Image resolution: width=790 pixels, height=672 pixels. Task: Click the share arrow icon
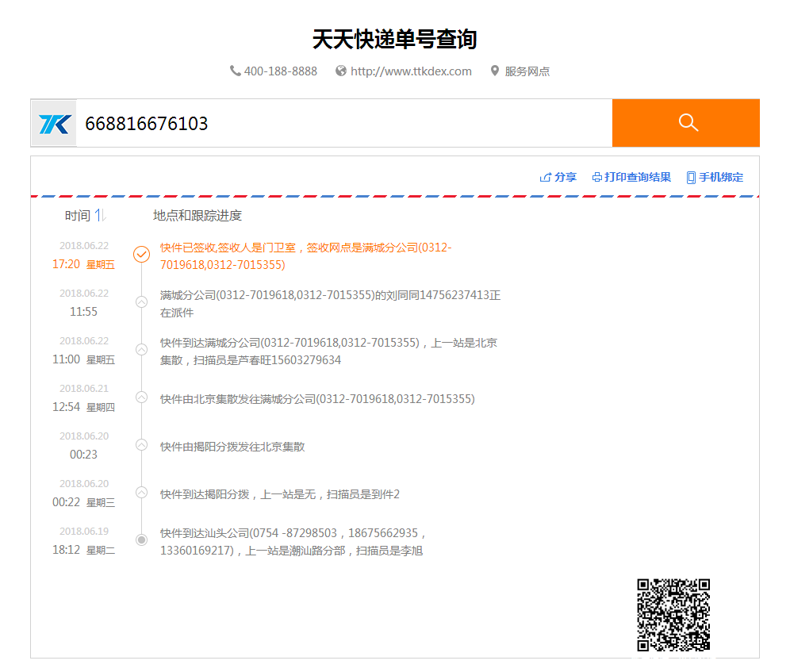(545, 178)
